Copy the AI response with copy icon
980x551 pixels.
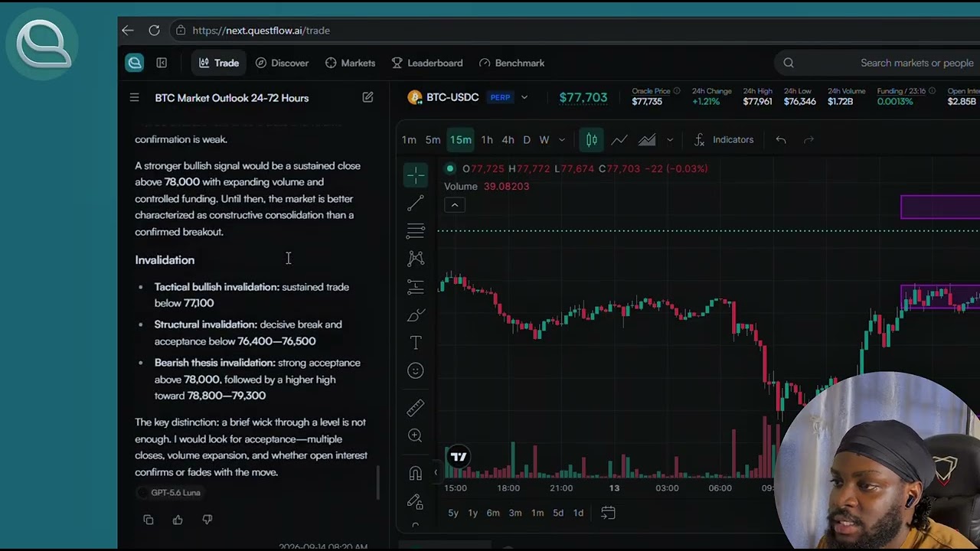[x=149, y=520]
